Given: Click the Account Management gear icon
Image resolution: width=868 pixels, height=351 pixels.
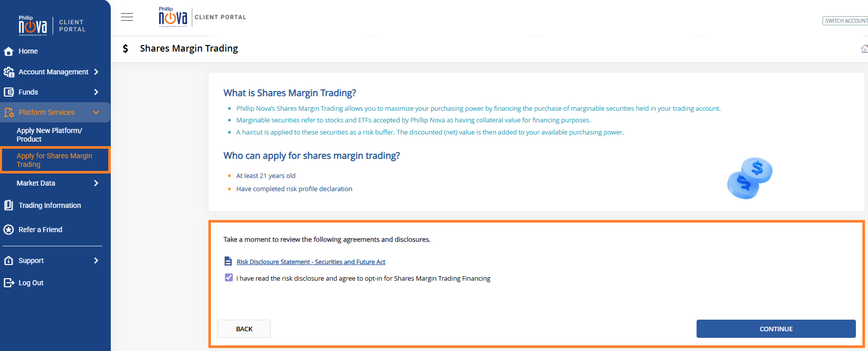Looking at the screenshot, I should point(9,72).
